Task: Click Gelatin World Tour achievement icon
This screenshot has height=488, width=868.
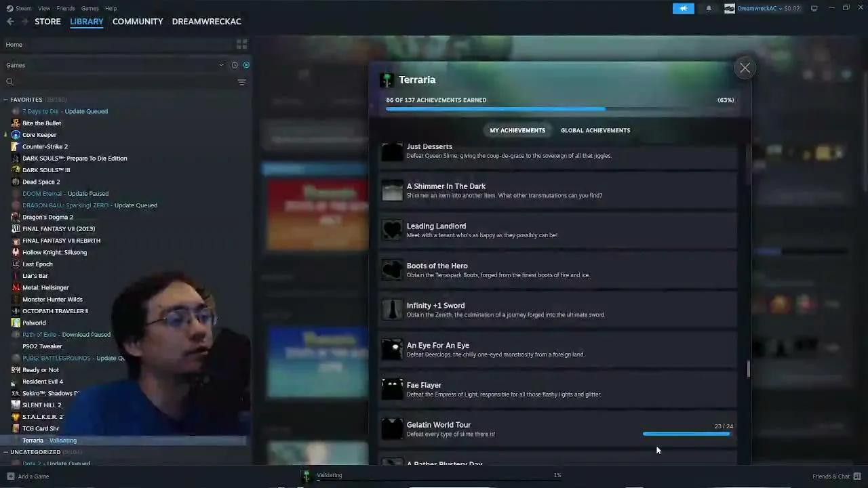Action: pos(392,429)
